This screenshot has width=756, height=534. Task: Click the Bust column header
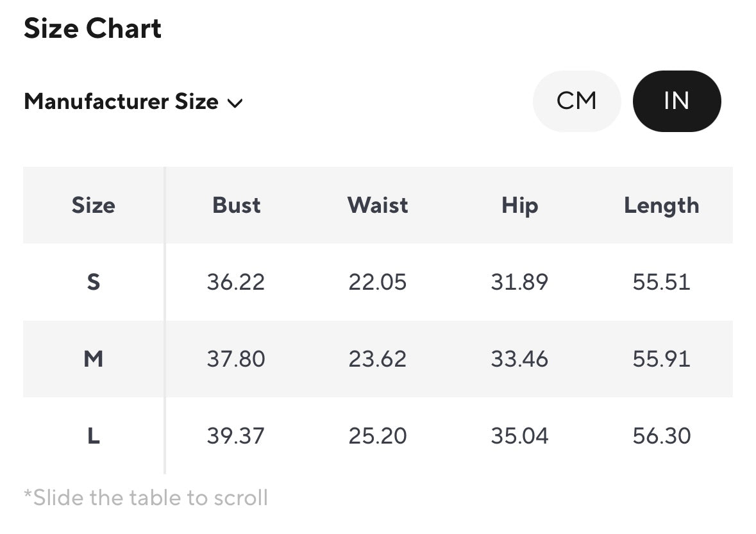tap(237, 205)
